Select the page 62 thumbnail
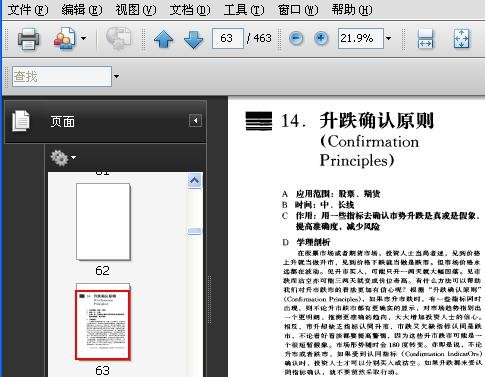This screenshot has height=377, width=485. pos(103,222)
